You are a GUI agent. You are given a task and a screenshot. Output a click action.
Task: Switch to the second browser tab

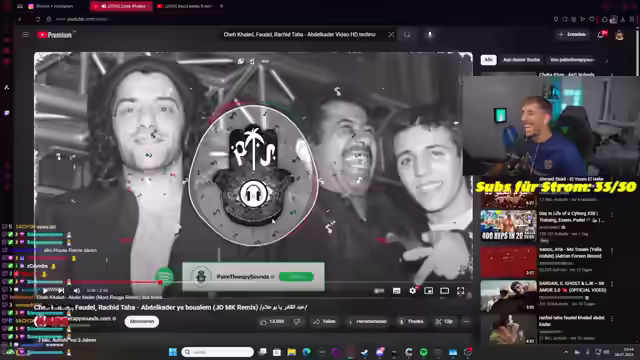point(122,6)
